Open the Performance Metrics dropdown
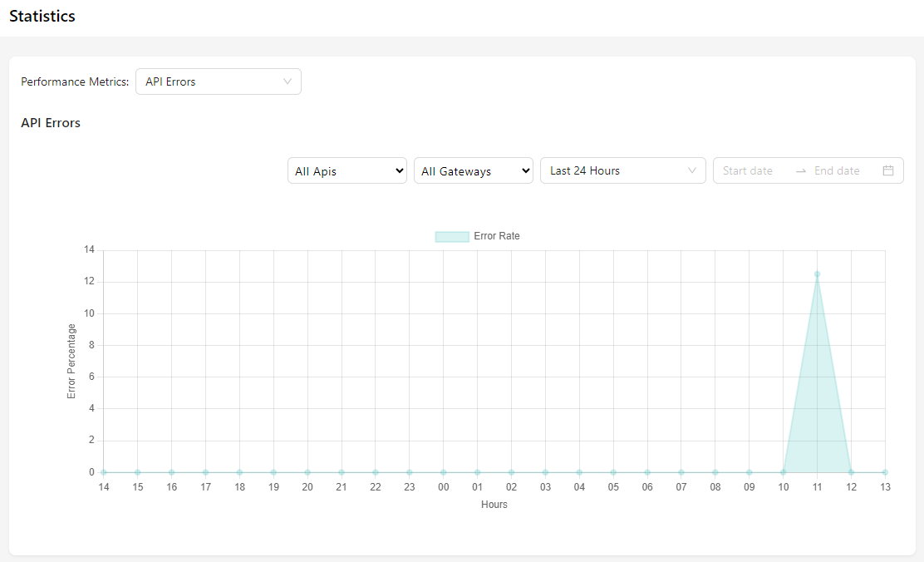The width and height of the screenshot is (924, 562). [218, 81]
